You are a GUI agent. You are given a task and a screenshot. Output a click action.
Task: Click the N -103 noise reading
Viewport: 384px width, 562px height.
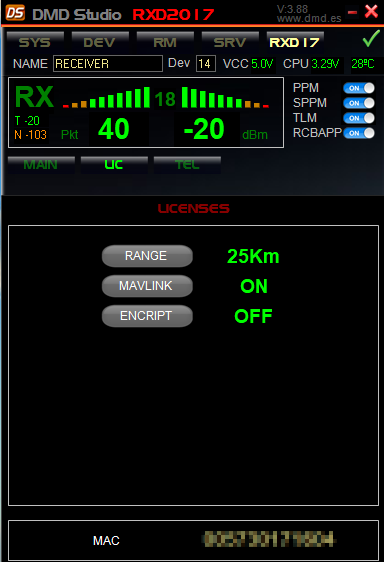coord(30,135)
